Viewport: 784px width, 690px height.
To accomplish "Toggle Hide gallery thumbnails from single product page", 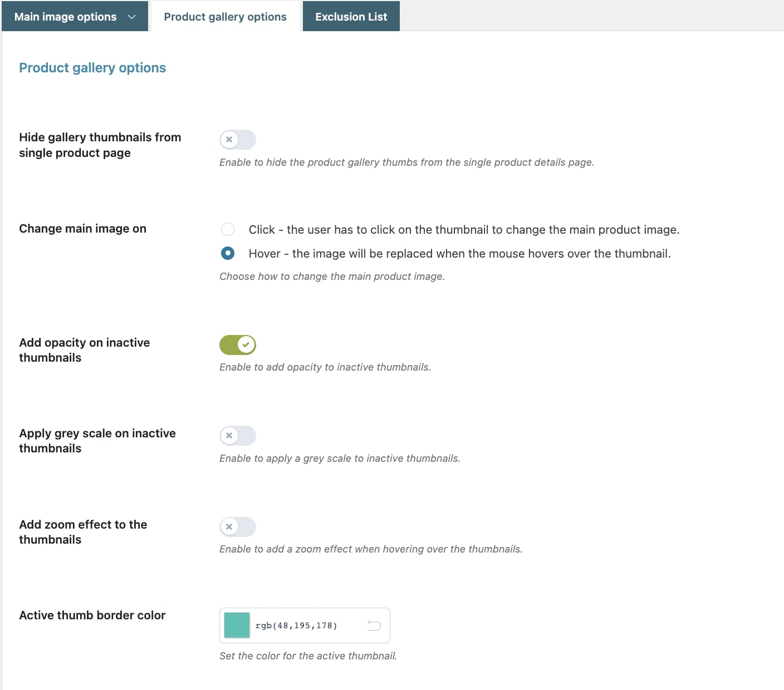I will pos(238,140).
